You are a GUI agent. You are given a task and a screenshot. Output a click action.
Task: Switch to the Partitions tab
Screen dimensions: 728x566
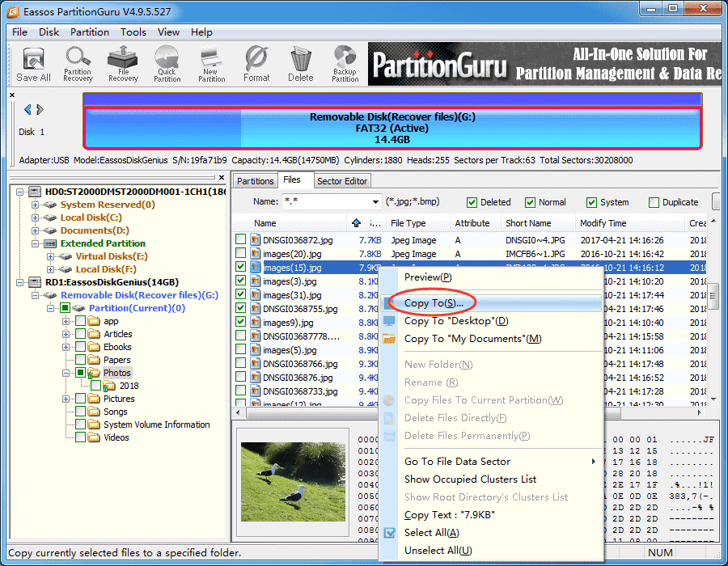pyautogui.click(x=256, y=181)
